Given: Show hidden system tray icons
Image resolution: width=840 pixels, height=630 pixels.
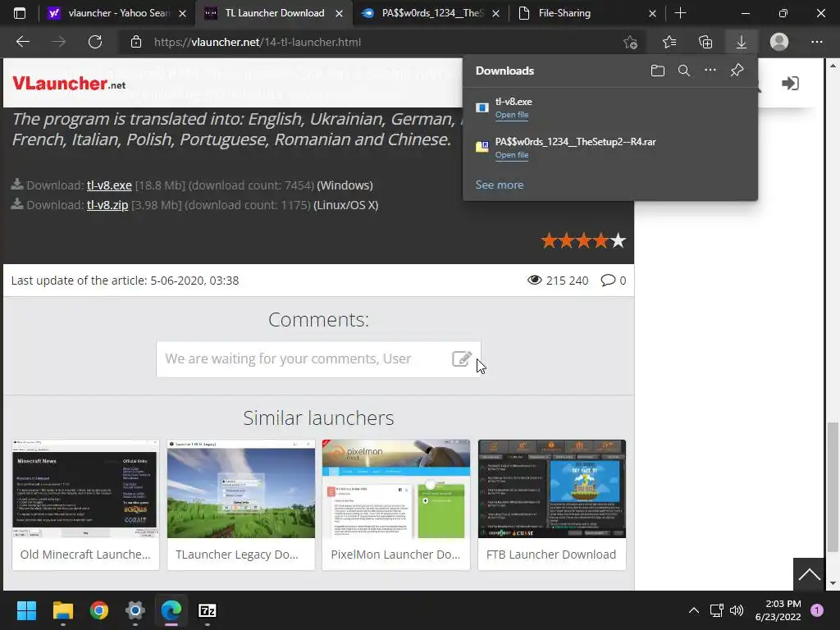Looking at the screenshot, I should [693, 610].
